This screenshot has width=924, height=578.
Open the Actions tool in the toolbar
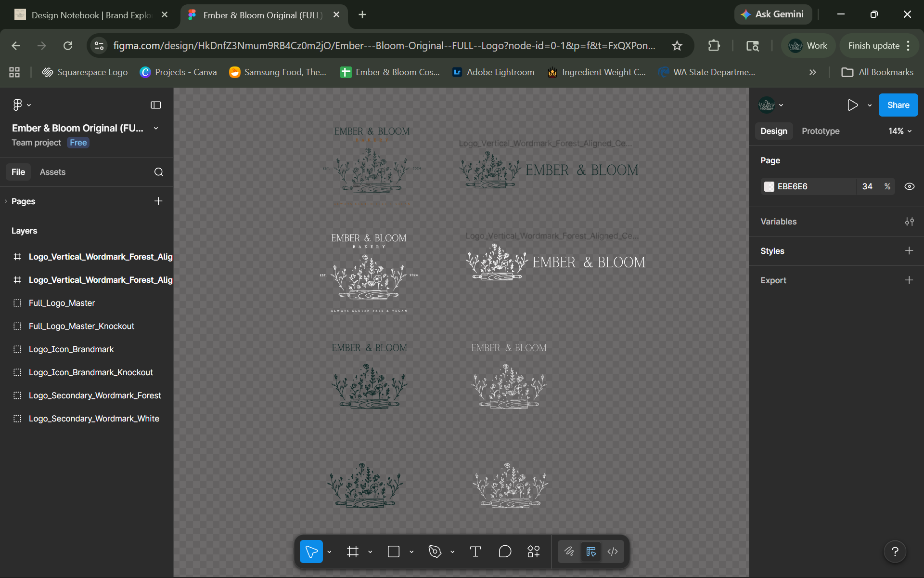pos(534,552)
